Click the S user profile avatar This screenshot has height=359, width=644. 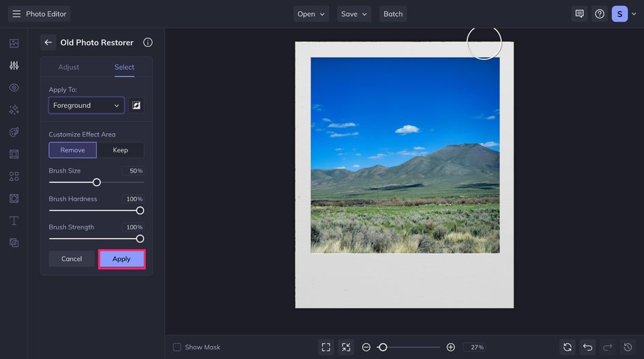coord(619,14)
